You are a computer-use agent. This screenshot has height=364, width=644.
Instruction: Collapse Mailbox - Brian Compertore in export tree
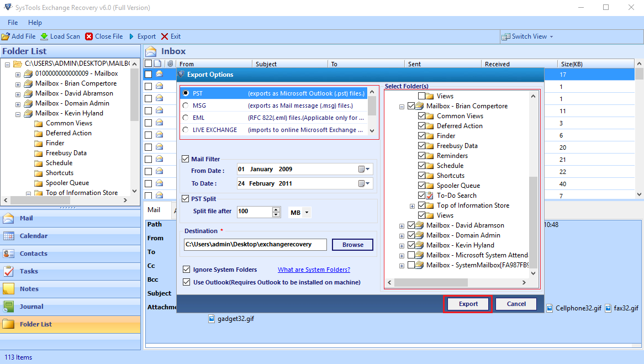[402, 107]
